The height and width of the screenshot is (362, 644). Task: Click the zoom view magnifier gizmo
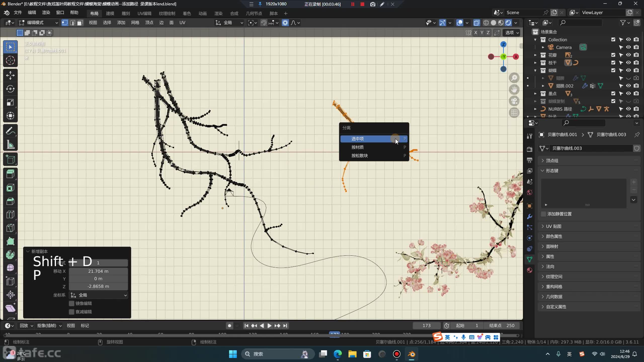tap(514, 78)
